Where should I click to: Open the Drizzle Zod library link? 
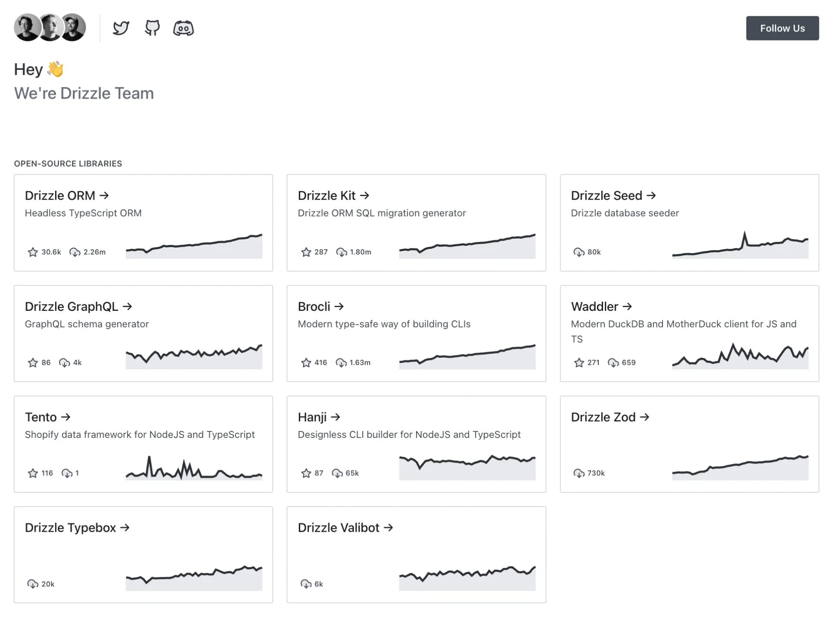tap(610, 417)
